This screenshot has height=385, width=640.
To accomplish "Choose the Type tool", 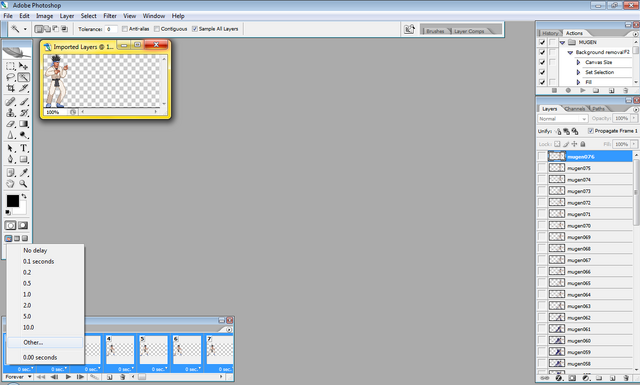I will (24, 148).
